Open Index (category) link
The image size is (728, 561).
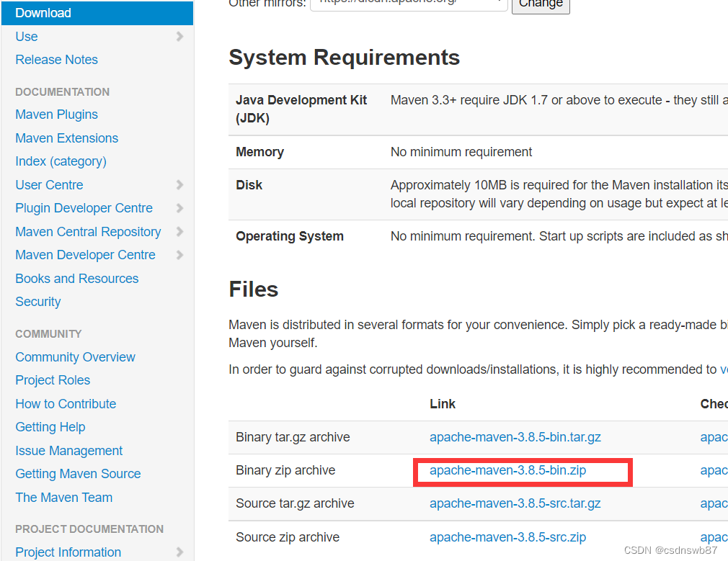(61, 161)
